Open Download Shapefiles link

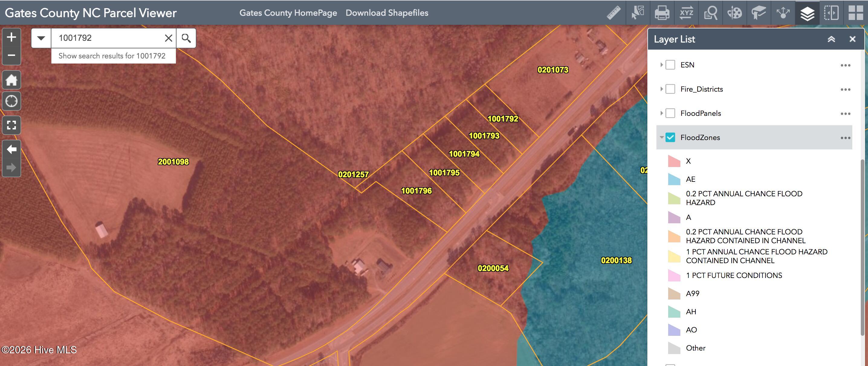click(x=387, y=13)
